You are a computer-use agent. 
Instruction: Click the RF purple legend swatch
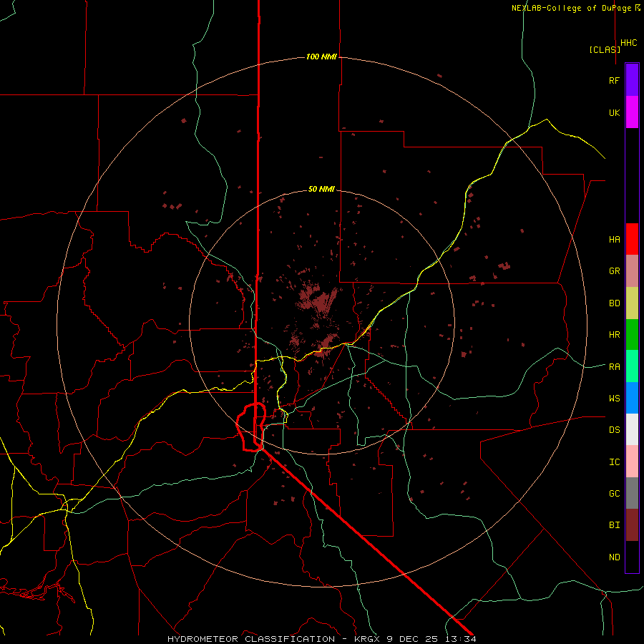pyautogui.click(x=632, y=80)
